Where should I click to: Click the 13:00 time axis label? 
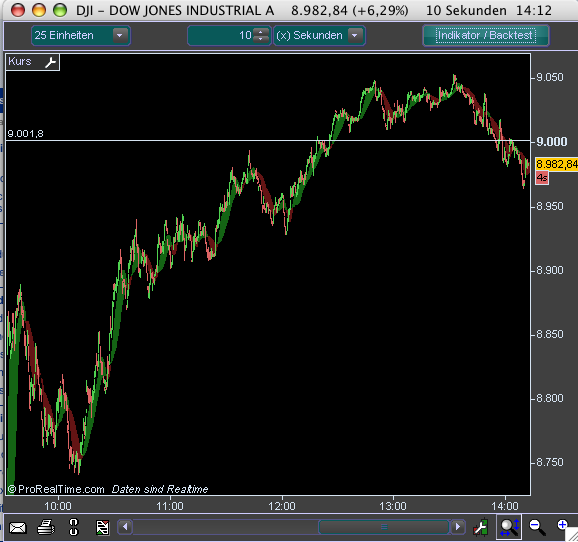pos(393,506)
